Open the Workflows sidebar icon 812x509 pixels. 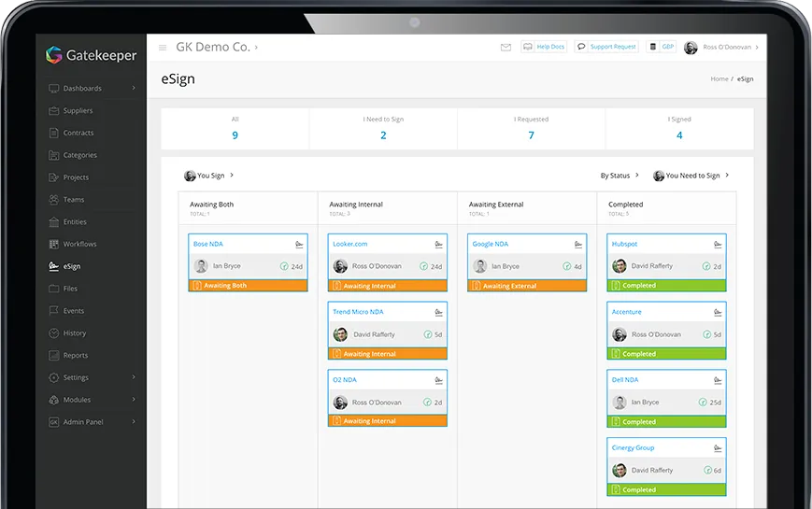[54, 245]
